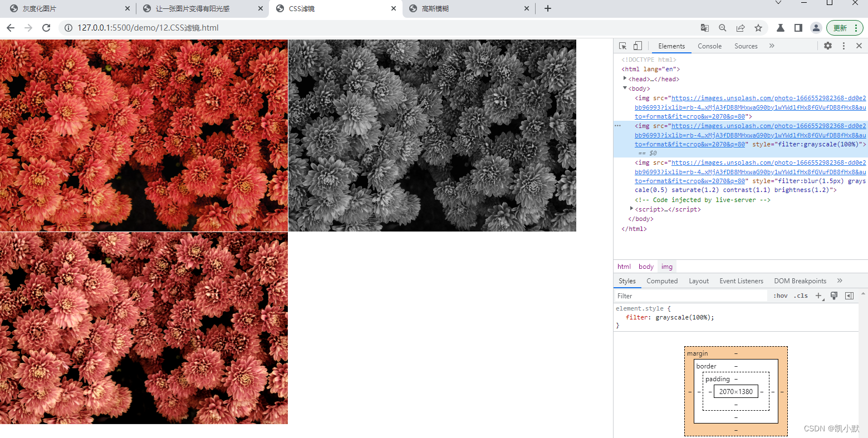The image size is (868, 438).
Task: Click the original red flower image
Action: tap(144, 135)
